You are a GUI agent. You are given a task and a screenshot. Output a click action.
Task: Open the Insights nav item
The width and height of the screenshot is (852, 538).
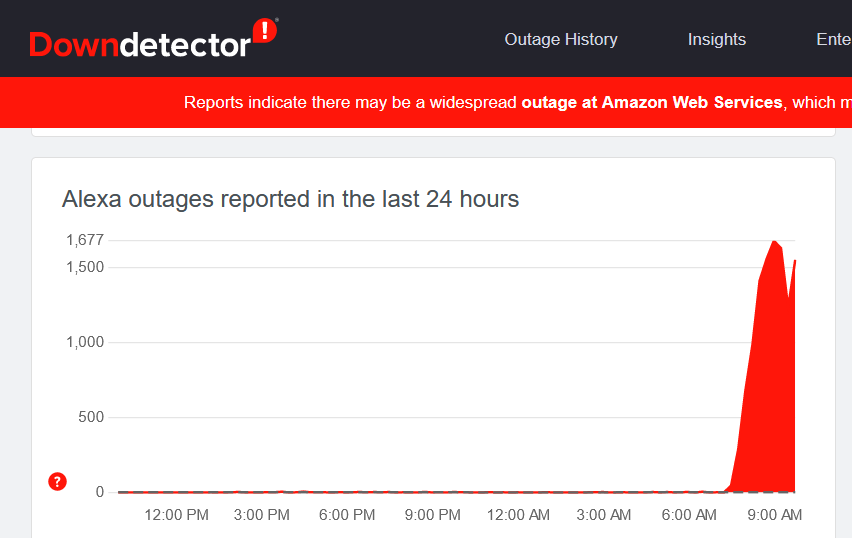717,40
